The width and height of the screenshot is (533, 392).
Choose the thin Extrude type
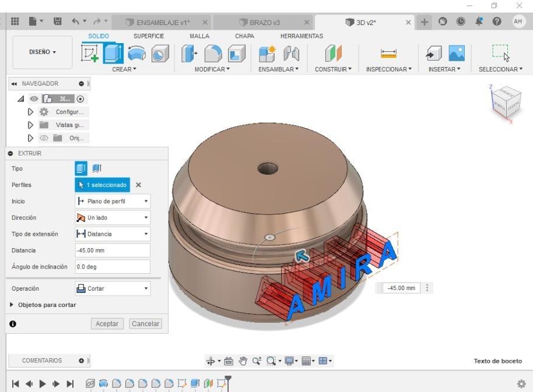[x=97, y=168]
